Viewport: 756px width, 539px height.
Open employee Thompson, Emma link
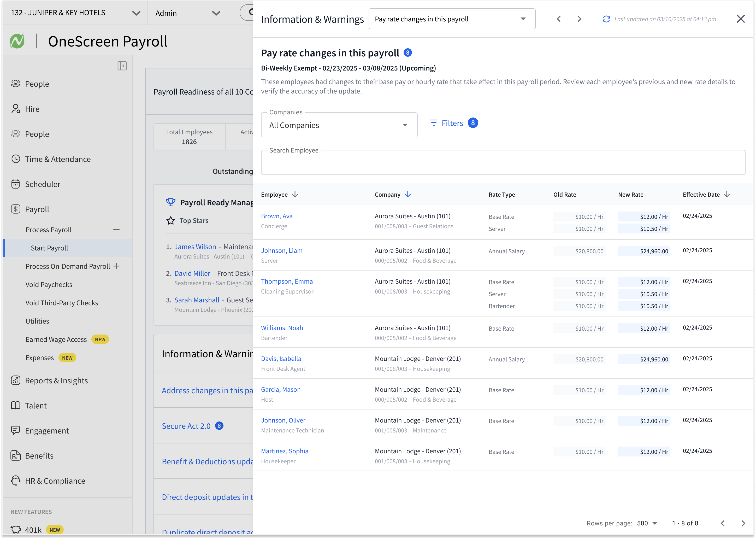point(287,282)
